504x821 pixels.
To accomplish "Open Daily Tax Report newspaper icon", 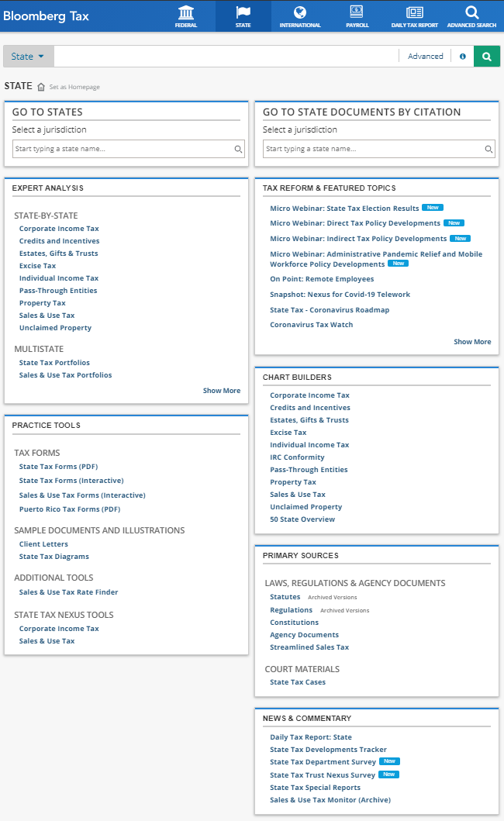I will pyautogui.click(x=414, y=12).
